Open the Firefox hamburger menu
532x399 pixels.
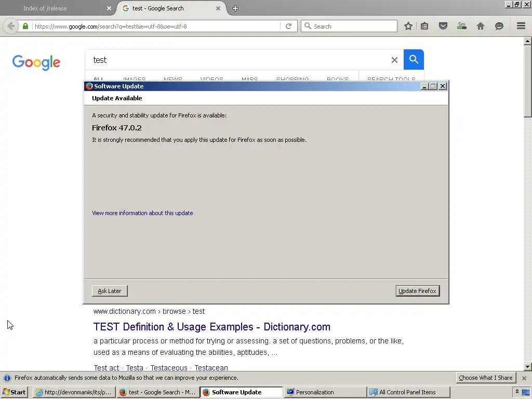(x=521, y=26)
